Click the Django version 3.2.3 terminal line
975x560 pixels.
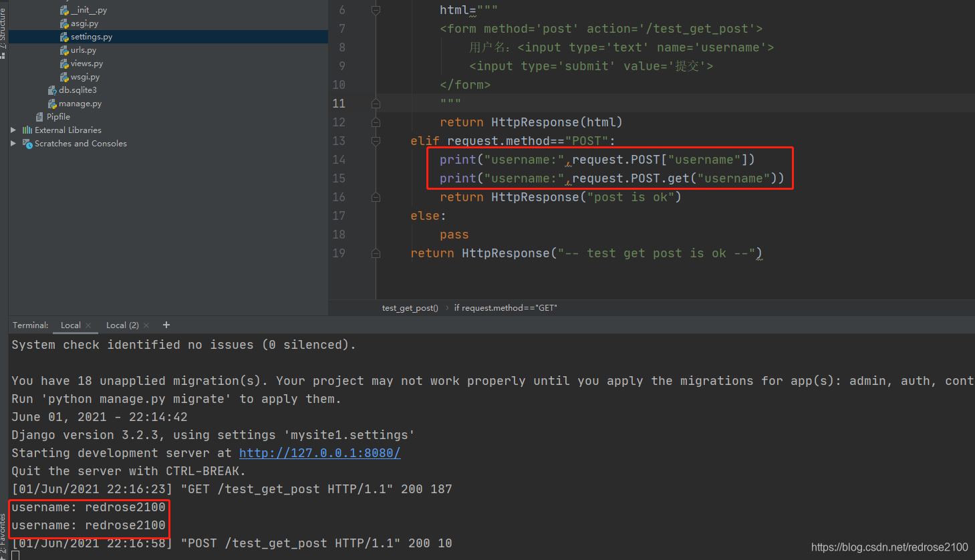coord(213,435)
